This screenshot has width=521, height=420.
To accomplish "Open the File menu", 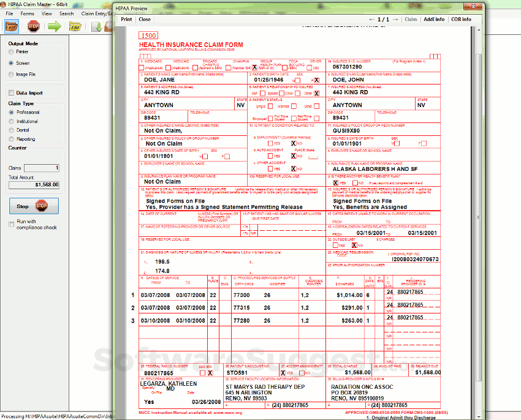I will click(9, 13).
